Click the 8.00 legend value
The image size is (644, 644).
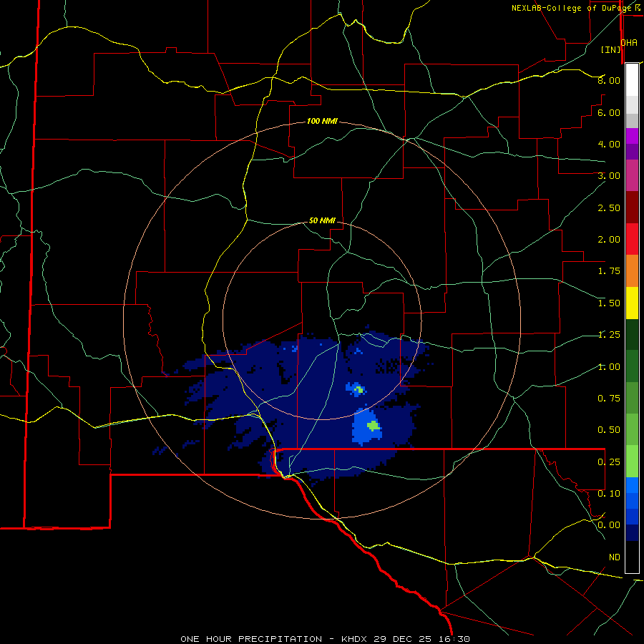(x=609, y=80)
